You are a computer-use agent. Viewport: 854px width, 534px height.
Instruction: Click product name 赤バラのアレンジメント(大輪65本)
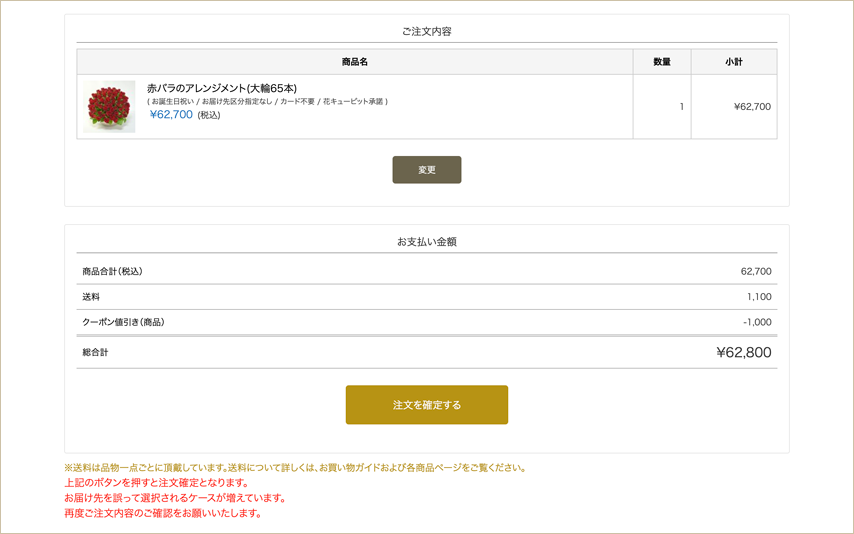(x=221, y=88)
